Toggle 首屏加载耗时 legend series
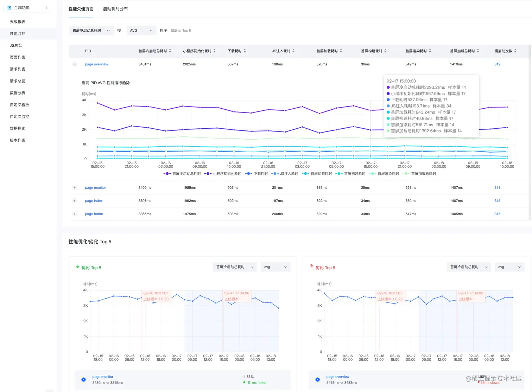This screenshot has width=532, height=392. [317, 174]
